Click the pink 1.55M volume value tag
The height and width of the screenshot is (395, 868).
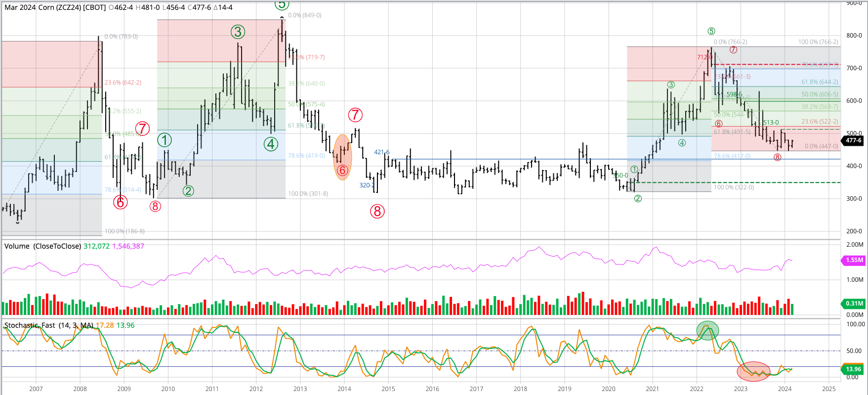click(x=854, y=260)
